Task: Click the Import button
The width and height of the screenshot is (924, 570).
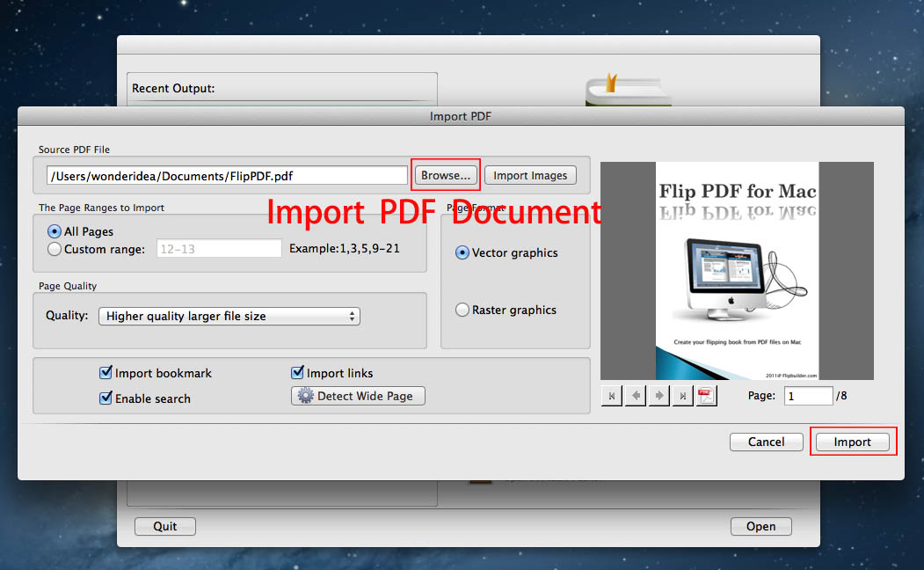Action: (x=852, y=442)
